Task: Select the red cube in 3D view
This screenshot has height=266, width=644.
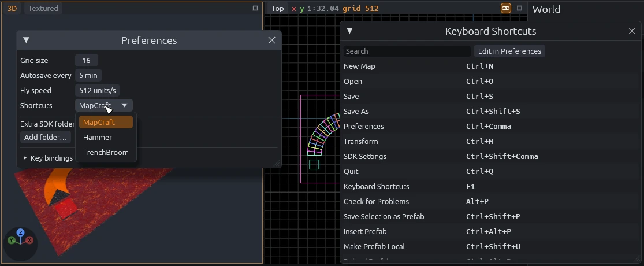Action: pos(66,209)
